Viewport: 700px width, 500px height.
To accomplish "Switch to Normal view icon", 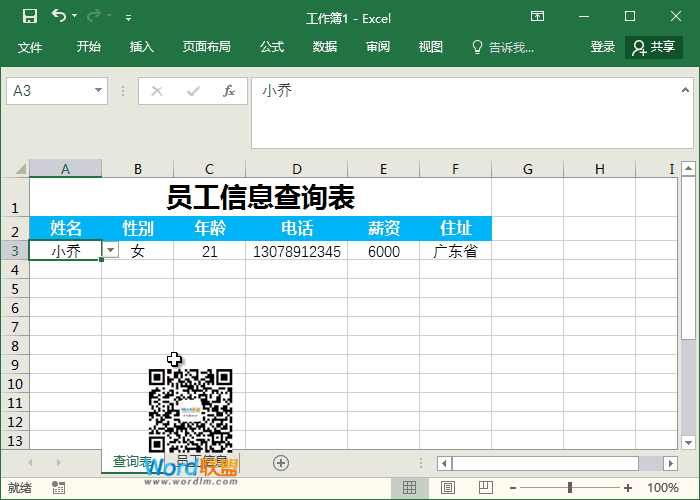I will [409, 488].
